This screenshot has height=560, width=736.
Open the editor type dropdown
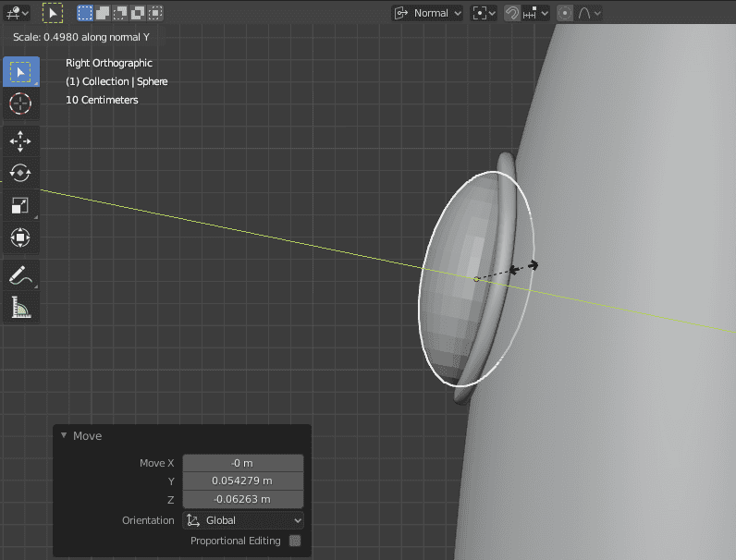[x=17, y=13]
